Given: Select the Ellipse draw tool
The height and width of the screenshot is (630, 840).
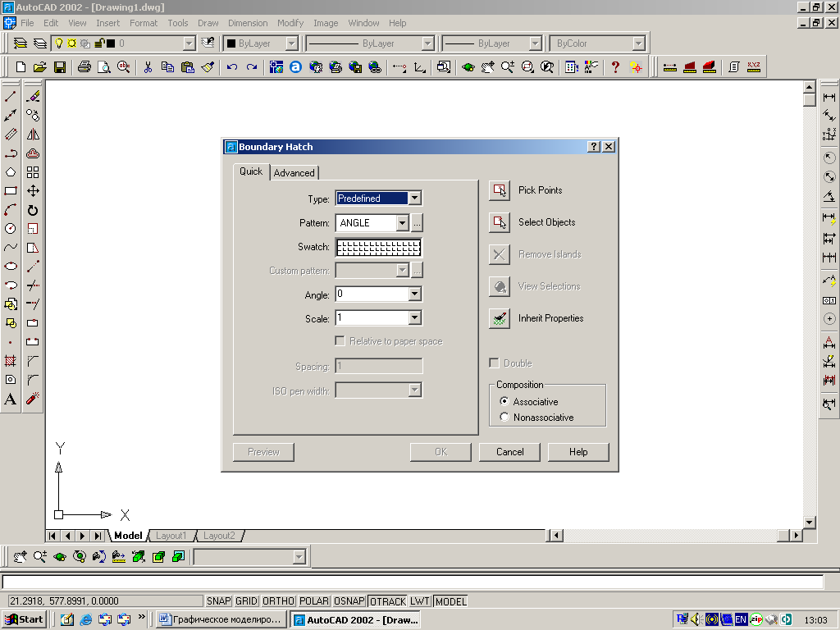Looking at the screenshot, I should coord(10,267).
